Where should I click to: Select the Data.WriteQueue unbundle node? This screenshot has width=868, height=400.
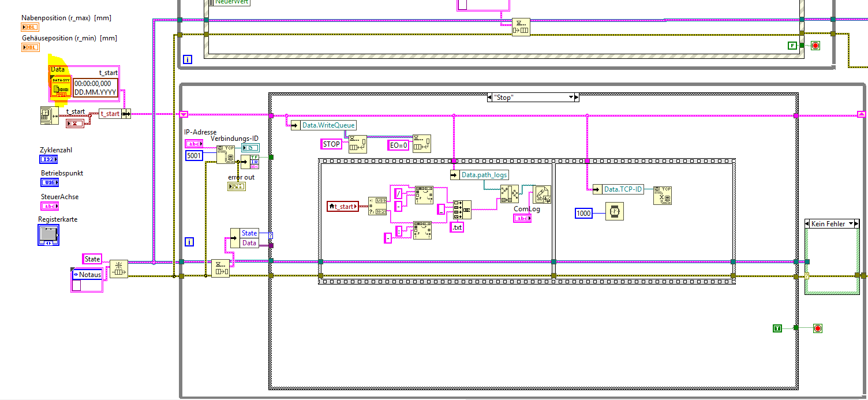[x=324, y=125]
